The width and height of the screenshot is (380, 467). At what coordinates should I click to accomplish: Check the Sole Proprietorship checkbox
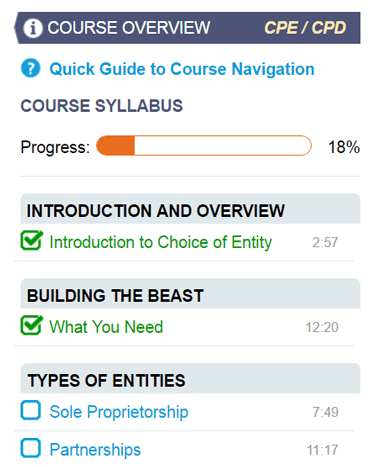point(31,410)
